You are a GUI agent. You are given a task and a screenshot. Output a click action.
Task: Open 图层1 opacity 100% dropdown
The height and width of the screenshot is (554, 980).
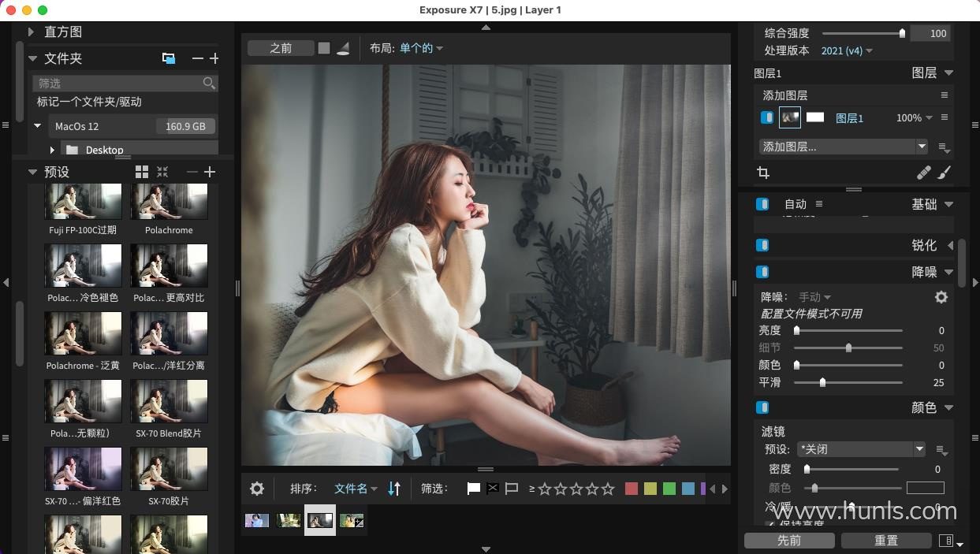pos(915,117)
